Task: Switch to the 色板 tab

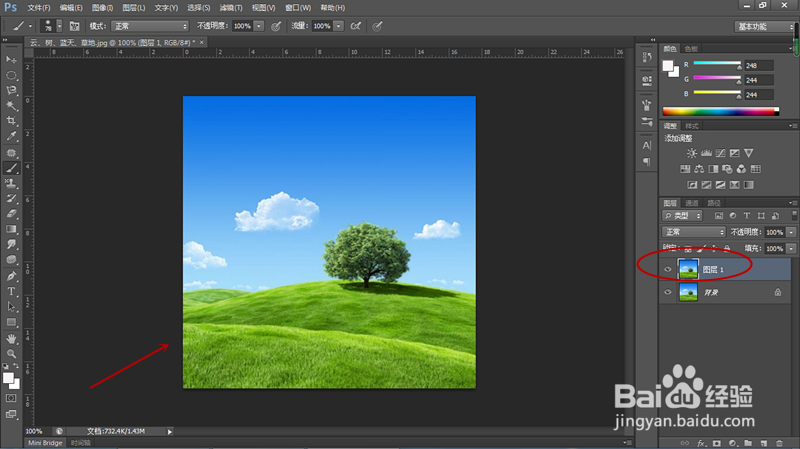Action: (x=691, y=49)
